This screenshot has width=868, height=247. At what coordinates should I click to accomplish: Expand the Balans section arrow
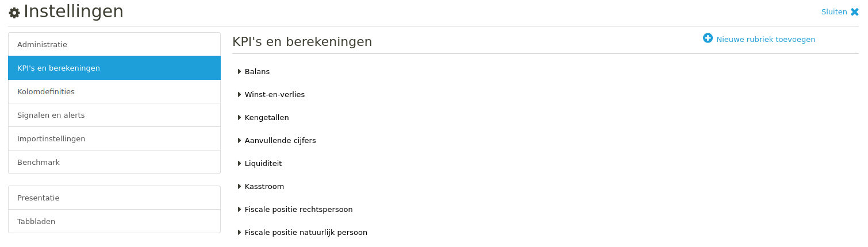[239, 72]
